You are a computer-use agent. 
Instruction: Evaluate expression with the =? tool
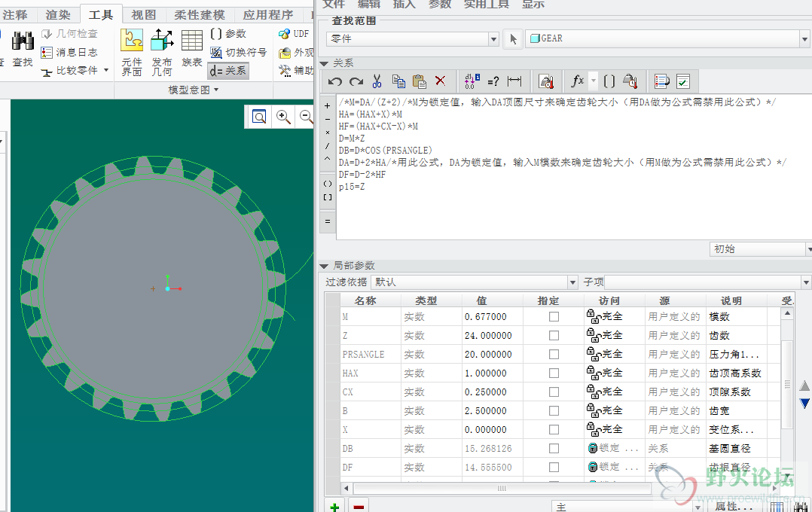(x=493, y=81)
